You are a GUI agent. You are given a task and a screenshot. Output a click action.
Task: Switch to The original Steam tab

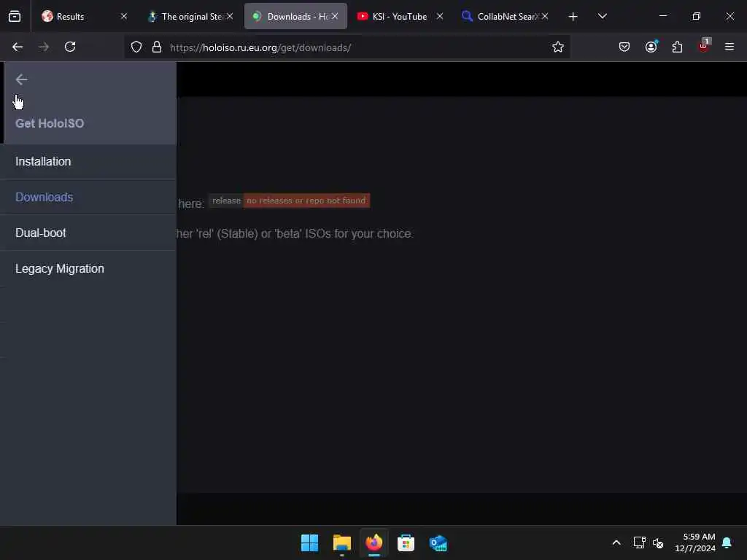pos(190,16)
